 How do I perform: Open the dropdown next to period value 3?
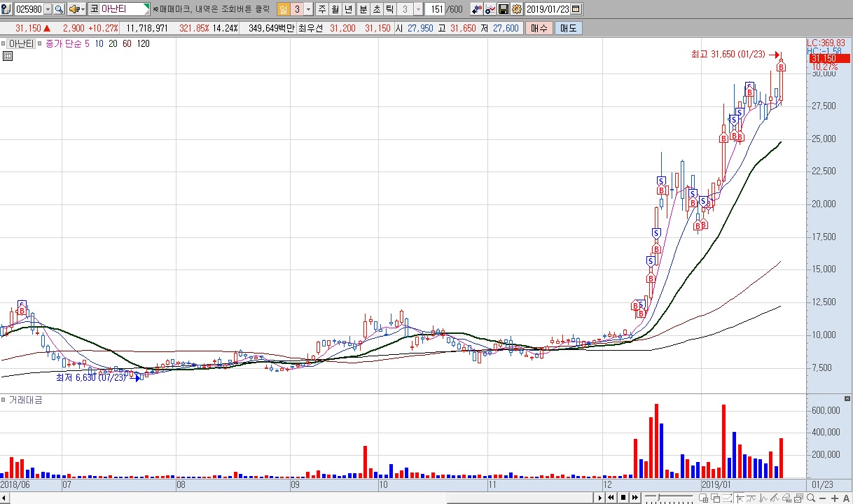coord(309,9)
